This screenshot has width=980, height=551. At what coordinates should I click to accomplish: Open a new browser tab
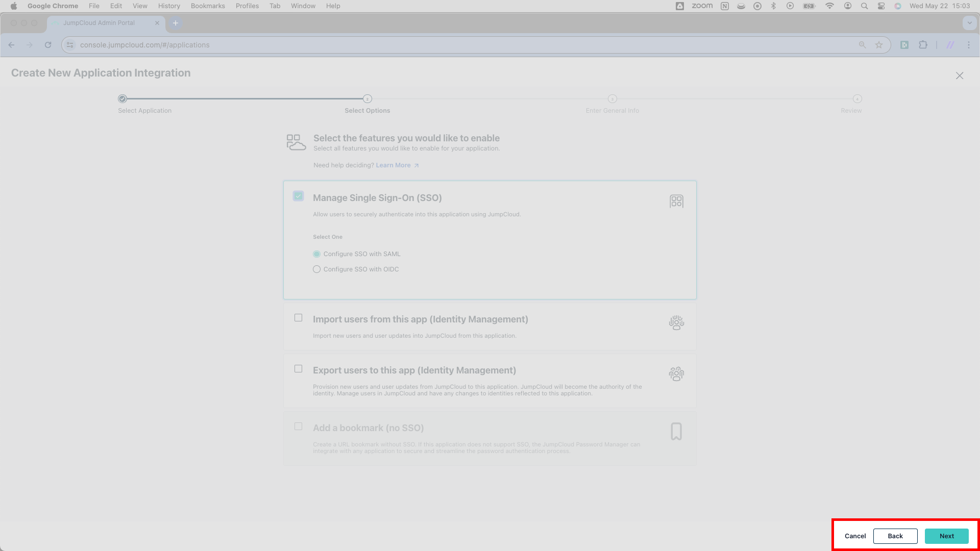click(176, 23)
